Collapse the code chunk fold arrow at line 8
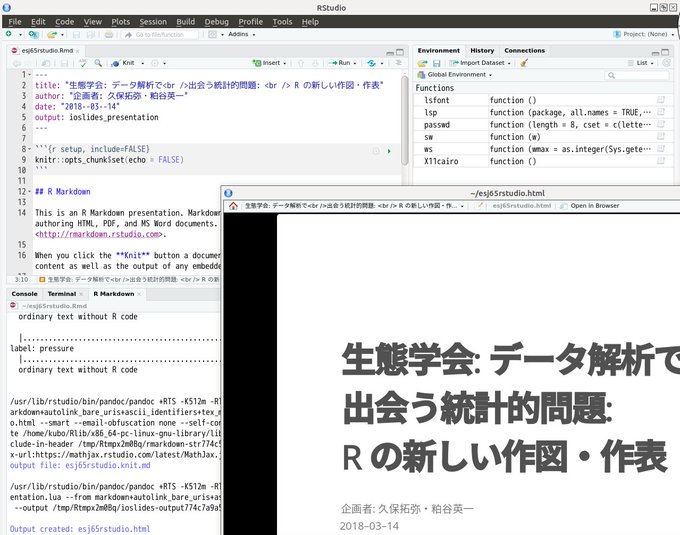Screen dimensions: 680x535 pyautogui.click(x=29, y=149)
